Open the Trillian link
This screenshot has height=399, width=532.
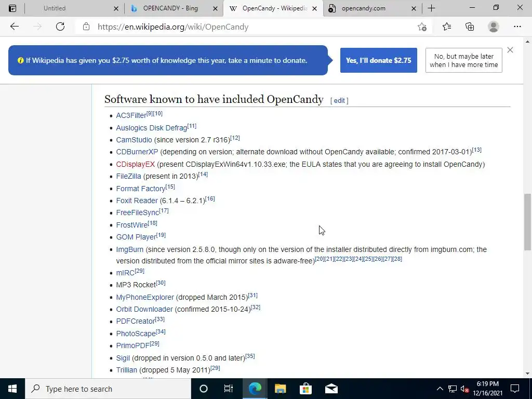pos(127,370)
